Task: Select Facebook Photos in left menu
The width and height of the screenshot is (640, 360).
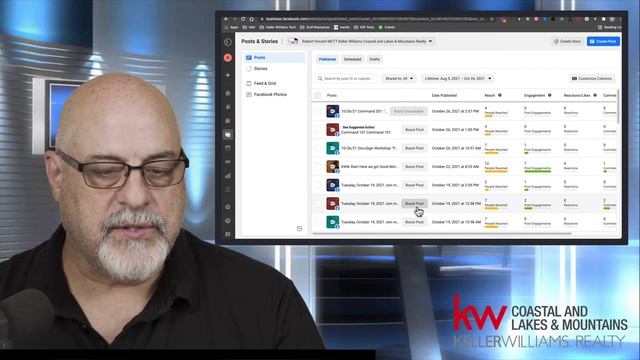Action: (x=274, y=94)
